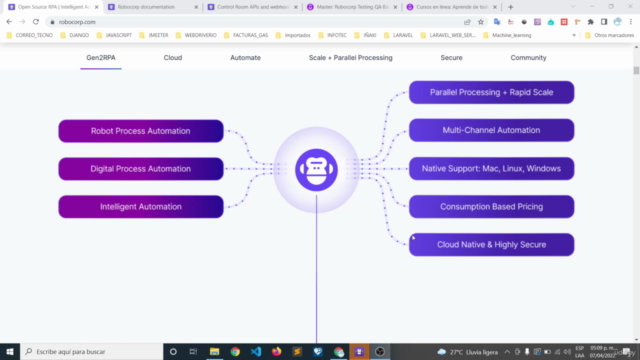Click the Windows search box Escribe aquí para buscar

pyautogui.click(x=91, y=351)
